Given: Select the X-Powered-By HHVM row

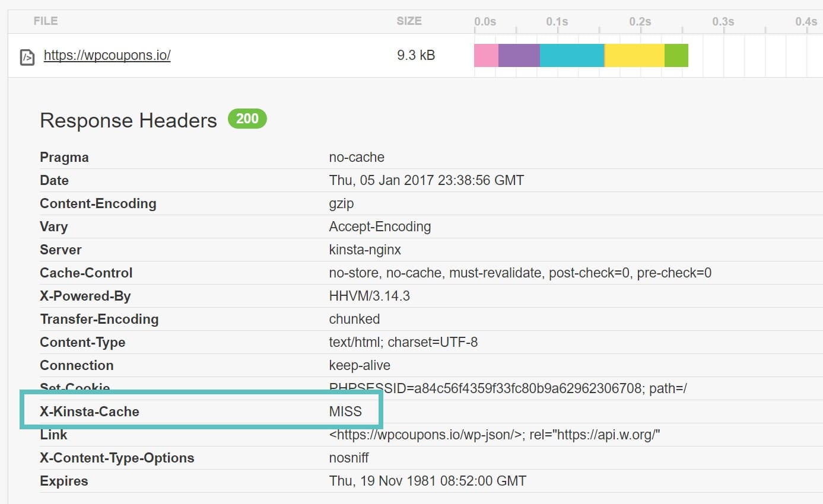Looking at the screenshot, I should tap(85, 296).
